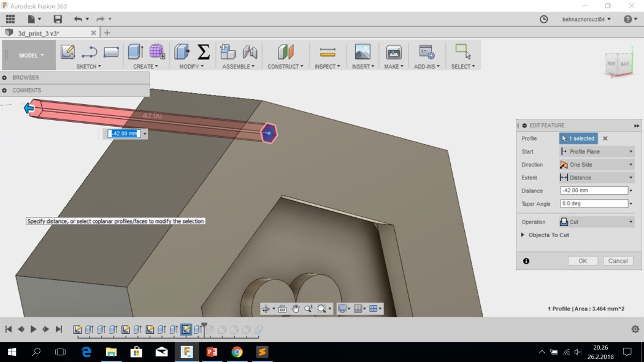Image resolution: width=644 pixels, height=362 pixels.
Task: Click the Taper Angle input field
Action: tap(594, 204)
